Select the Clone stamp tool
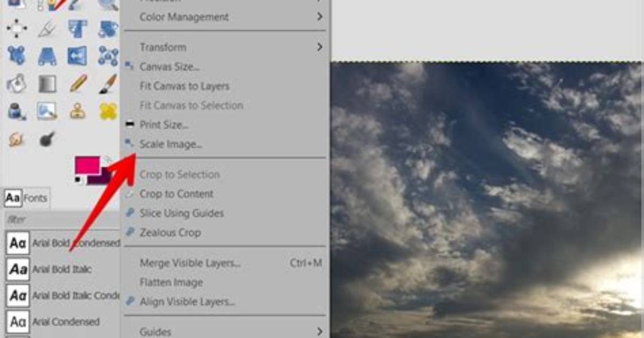The height and width of the screenshot is (338, 644). [x=77, y=111]
